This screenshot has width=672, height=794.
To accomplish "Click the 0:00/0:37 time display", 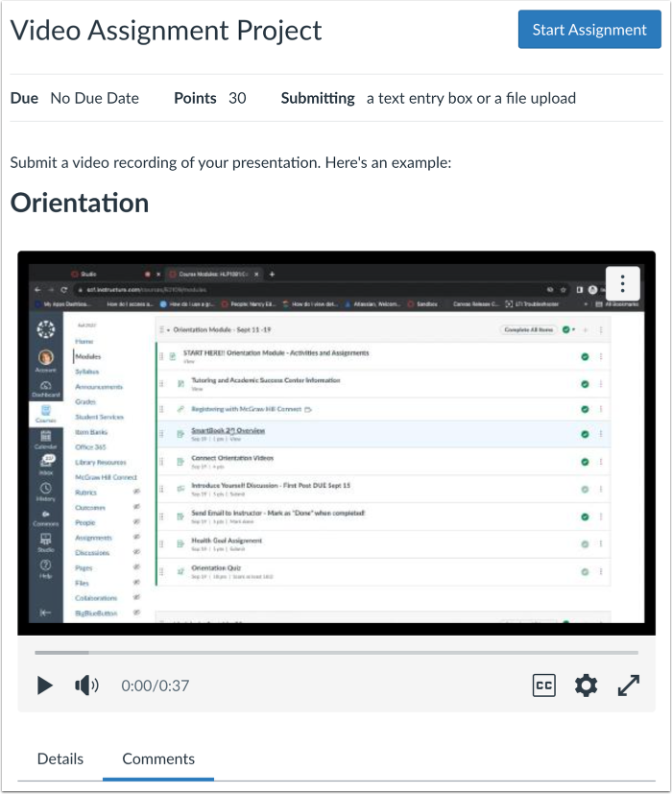I will [155, 686].
